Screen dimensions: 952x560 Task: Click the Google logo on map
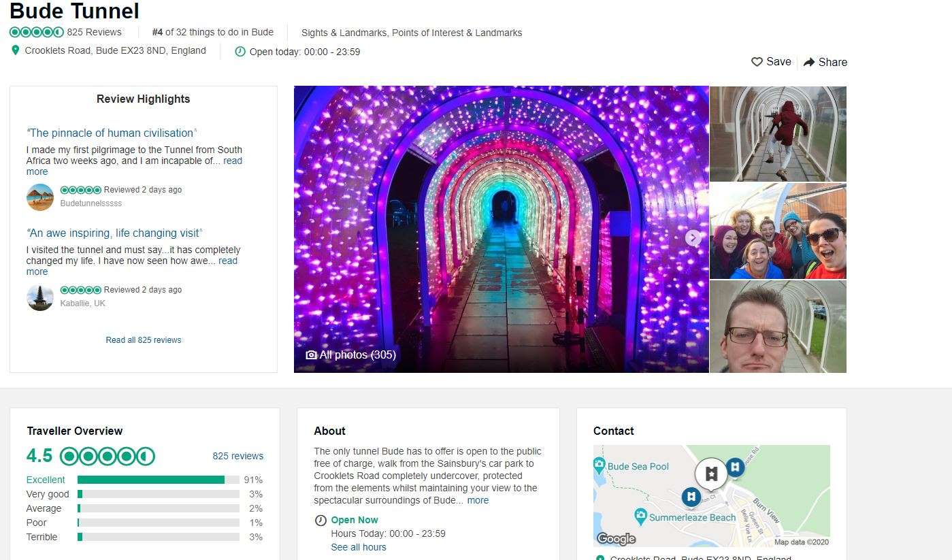tap(616, 539)
